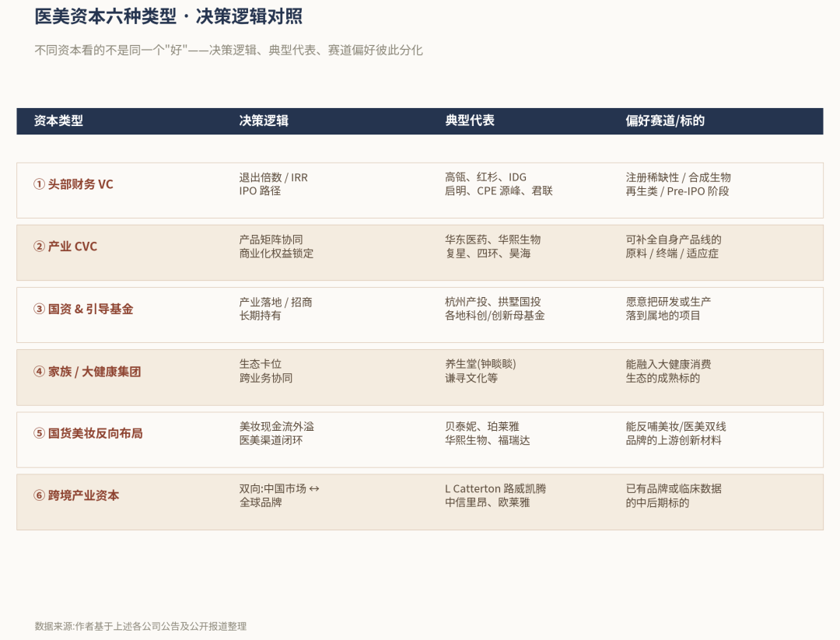Click the subtitle starting with 不同资本看的不是同一个
This screenshot has height=640, width=840.
pos(229,51)
